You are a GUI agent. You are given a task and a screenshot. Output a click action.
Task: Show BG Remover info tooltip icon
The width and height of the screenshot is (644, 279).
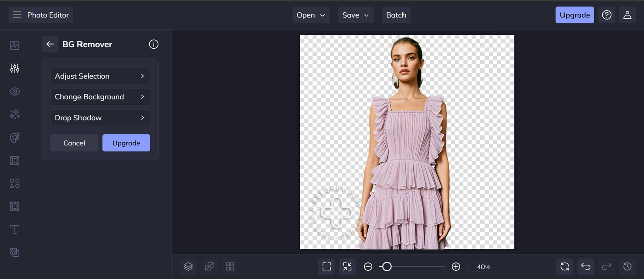[154, 44]
